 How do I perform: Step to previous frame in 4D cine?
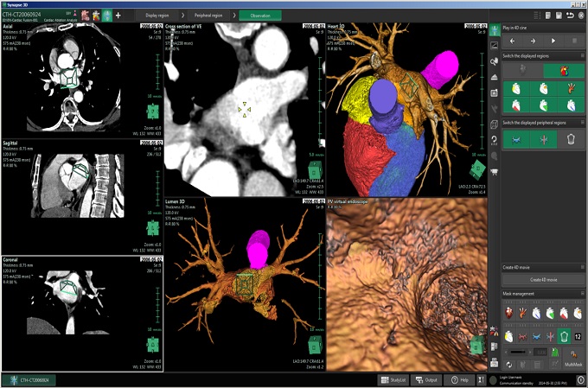tap(513, 41)
